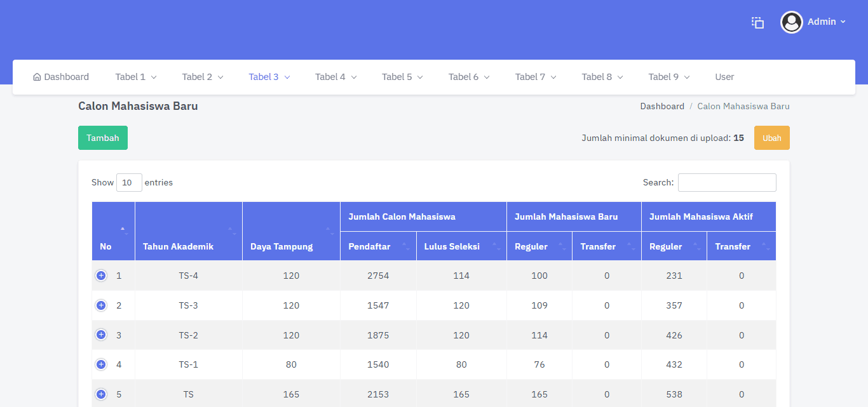The width and height of the screenshot is (868, 407).
Task: Select the Mahasiswa Aktif value 426
Action: tap(674, 335)
